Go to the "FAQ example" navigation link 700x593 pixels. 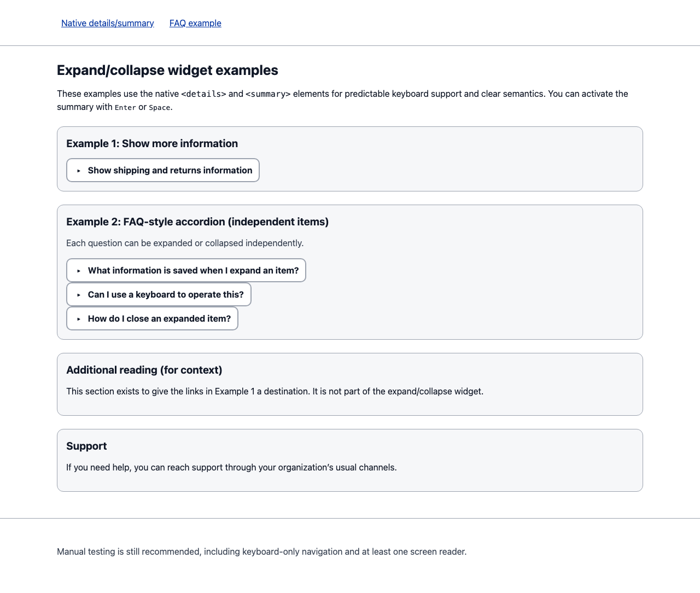tap(195, 23)
